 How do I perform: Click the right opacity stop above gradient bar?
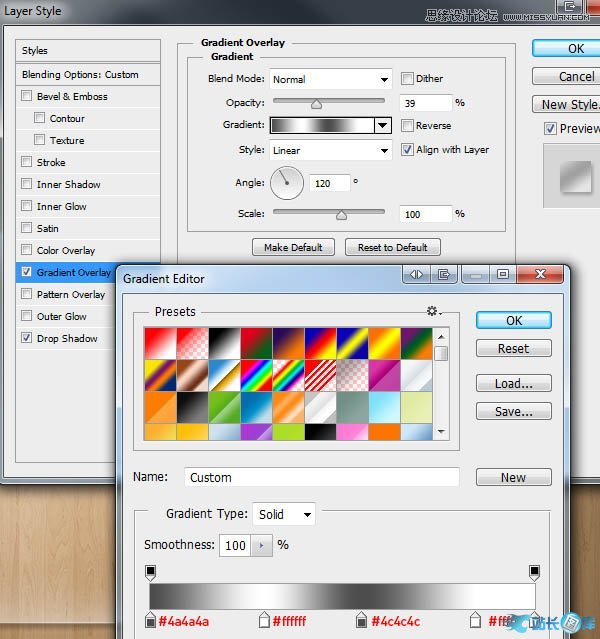[534, 572]
